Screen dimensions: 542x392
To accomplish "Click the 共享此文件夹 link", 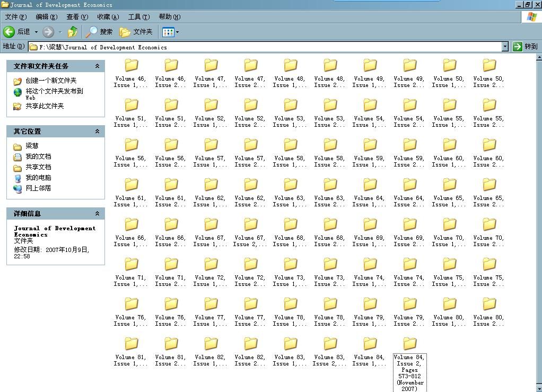I will tap(45, 106).
